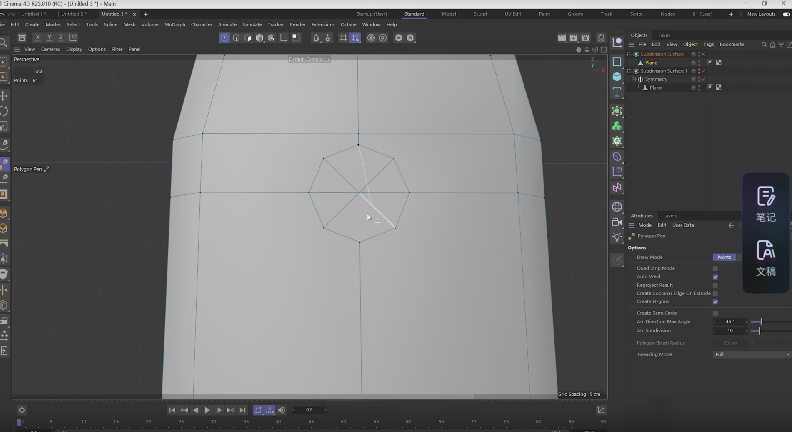Adjust the Arc Subdivision slider
The width and height of the screenshot is (792, 432).
point(760,330)
